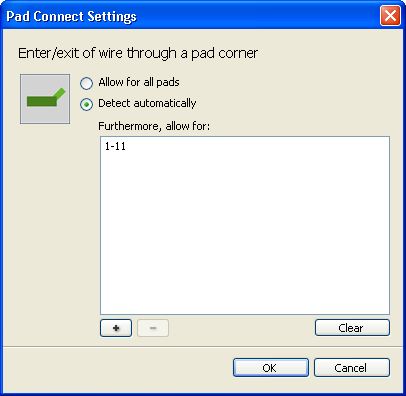Click the plus icon to add a pad range
Image resolution: width=406 pixels, height=396 pixels.
pos(116,328)
